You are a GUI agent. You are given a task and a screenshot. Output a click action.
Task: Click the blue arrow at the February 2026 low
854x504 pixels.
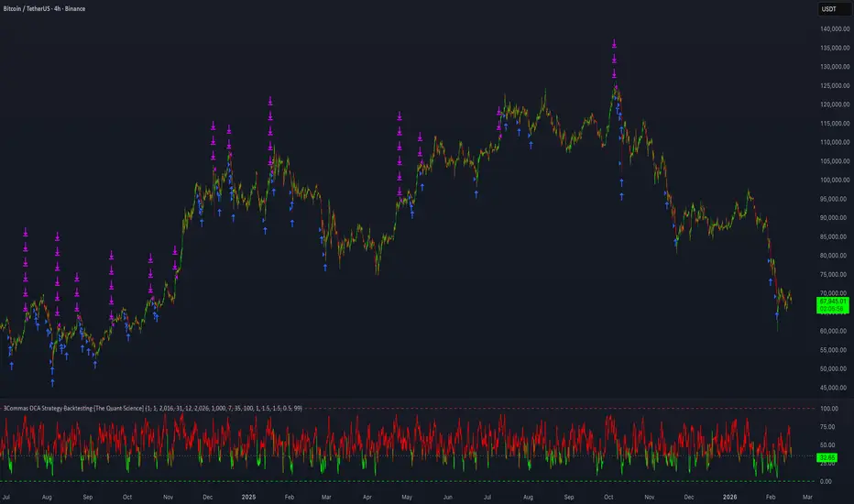coord(777,313)
